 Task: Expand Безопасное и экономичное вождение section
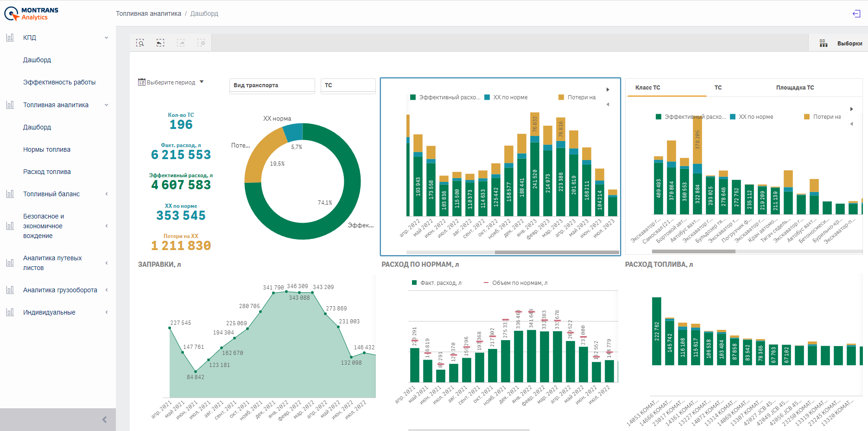point(107,226)
